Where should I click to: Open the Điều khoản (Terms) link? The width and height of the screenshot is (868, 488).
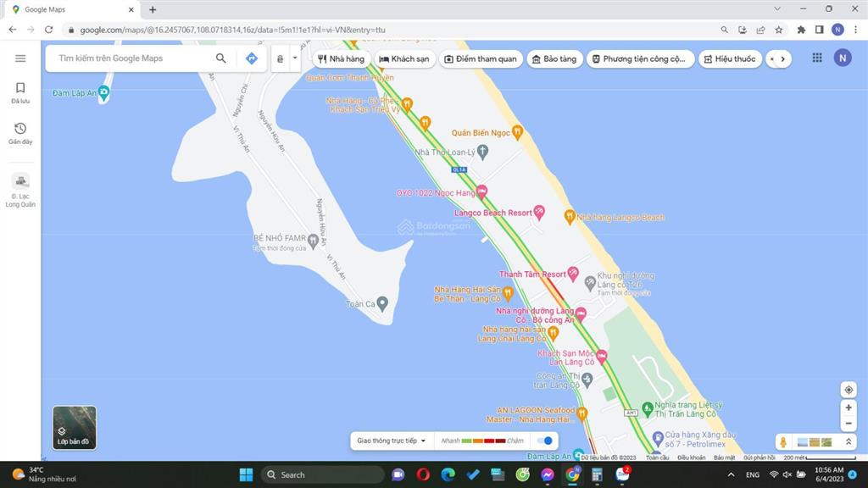tap(692, 457)
